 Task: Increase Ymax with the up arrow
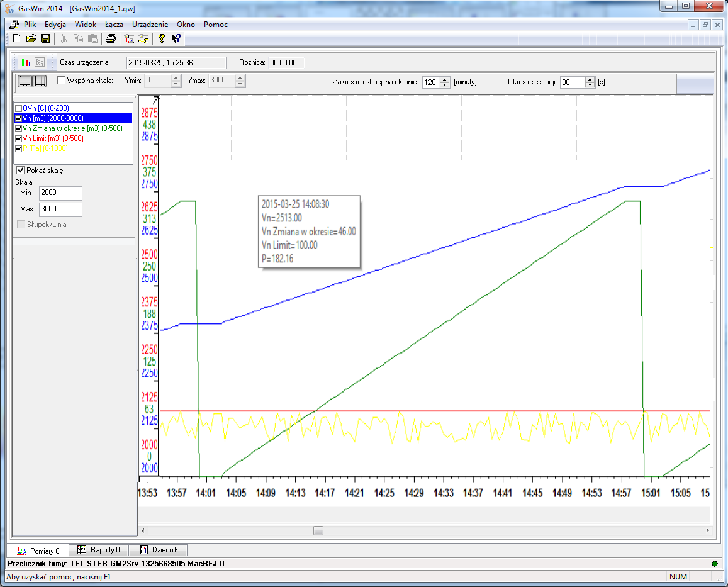point(240,77)
